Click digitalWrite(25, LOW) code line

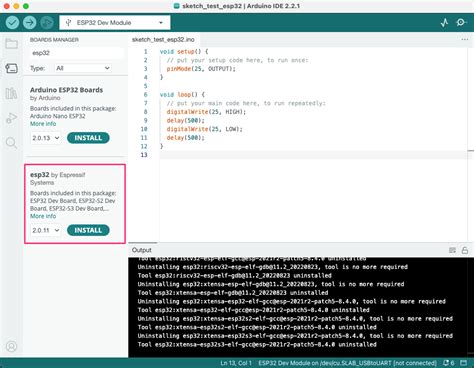click(204, 129)
